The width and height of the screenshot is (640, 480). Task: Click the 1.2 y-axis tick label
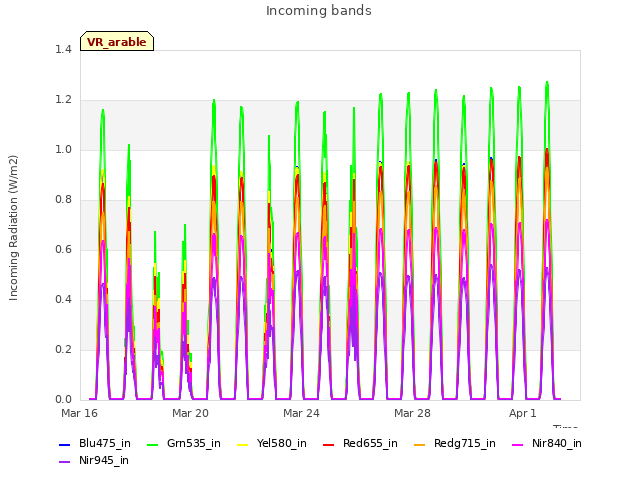(x=63, y=100)
